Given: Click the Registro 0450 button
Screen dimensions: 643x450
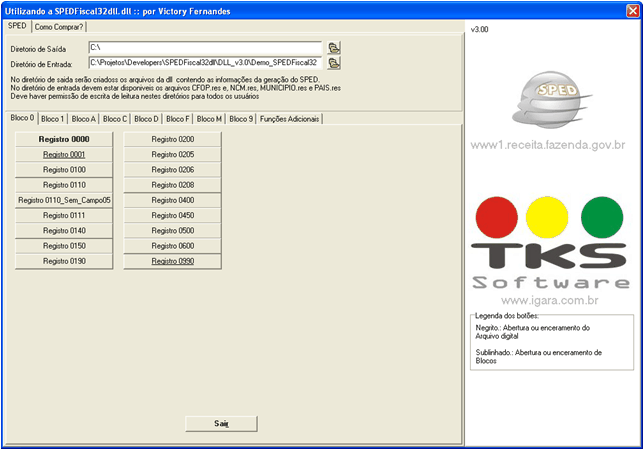Looking at the screenshot, I should pyautogui.click(x=173, y=215).
